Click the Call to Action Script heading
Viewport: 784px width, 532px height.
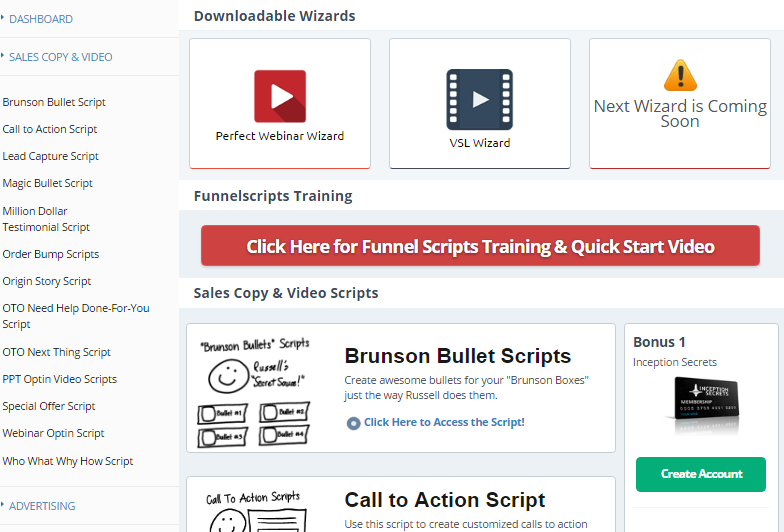pos(444,500)
